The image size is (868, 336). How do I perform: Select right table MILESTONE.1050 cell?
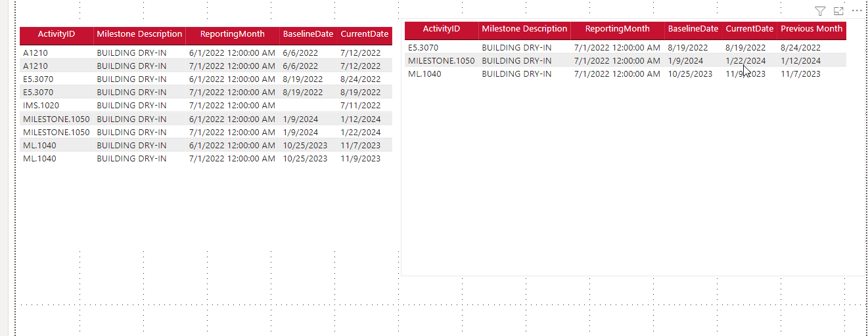(442, 60)
